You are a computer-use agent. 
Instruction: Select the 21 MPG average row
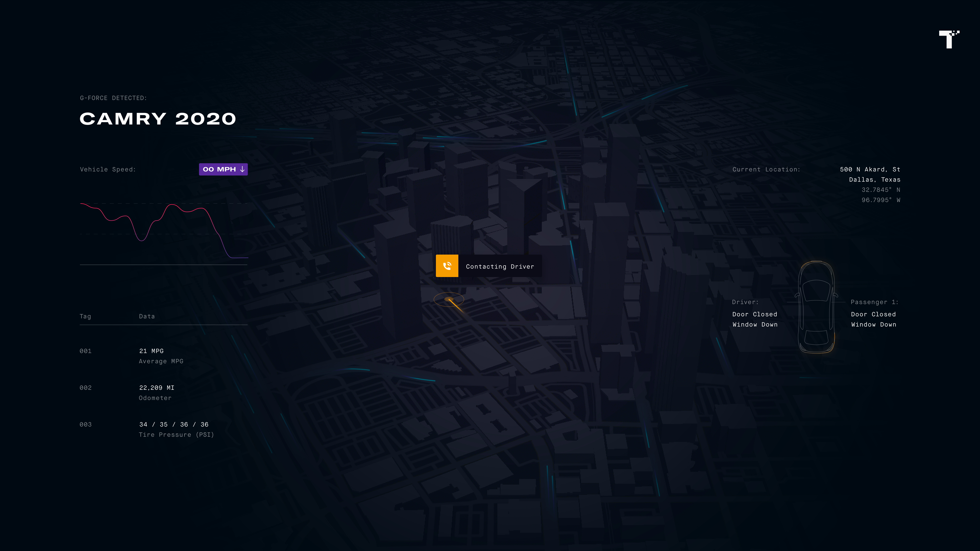[151, 351]
